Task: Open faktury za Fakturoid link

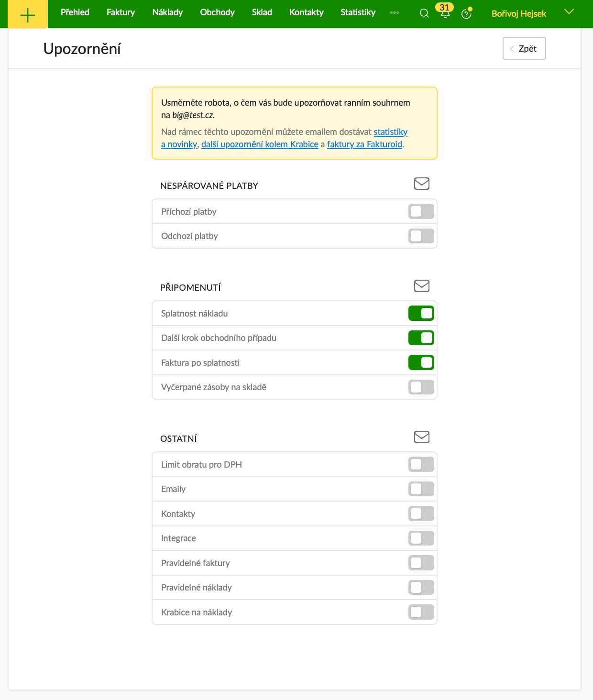Action: [x=364, y=144]
